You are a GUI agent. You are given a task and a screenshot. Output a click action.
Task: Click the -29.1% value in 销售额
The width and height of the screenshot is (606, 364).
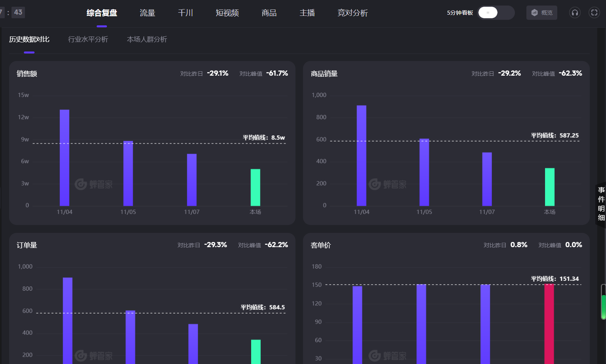tap(218, 73)
